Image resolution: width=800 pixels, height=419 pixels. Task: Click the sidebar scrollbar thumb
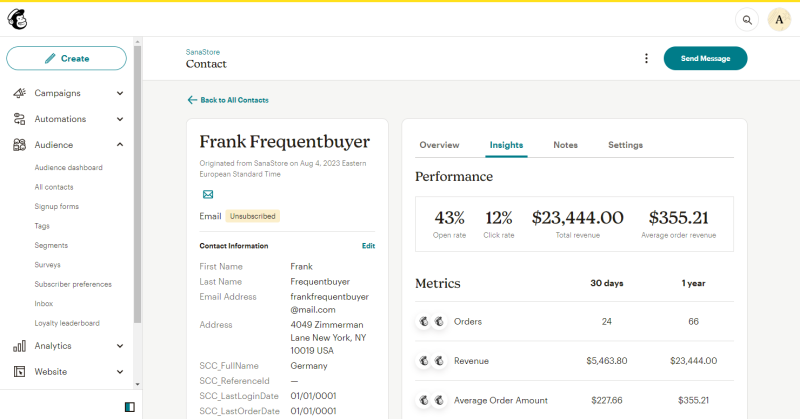point(137,184)
